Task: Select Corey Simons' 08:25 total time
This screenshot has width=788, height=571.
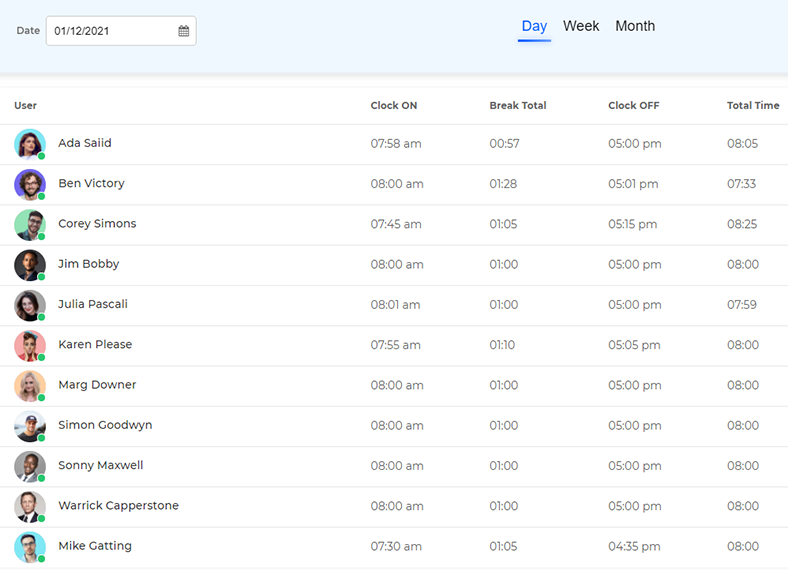Action: (x=742, y=224)
